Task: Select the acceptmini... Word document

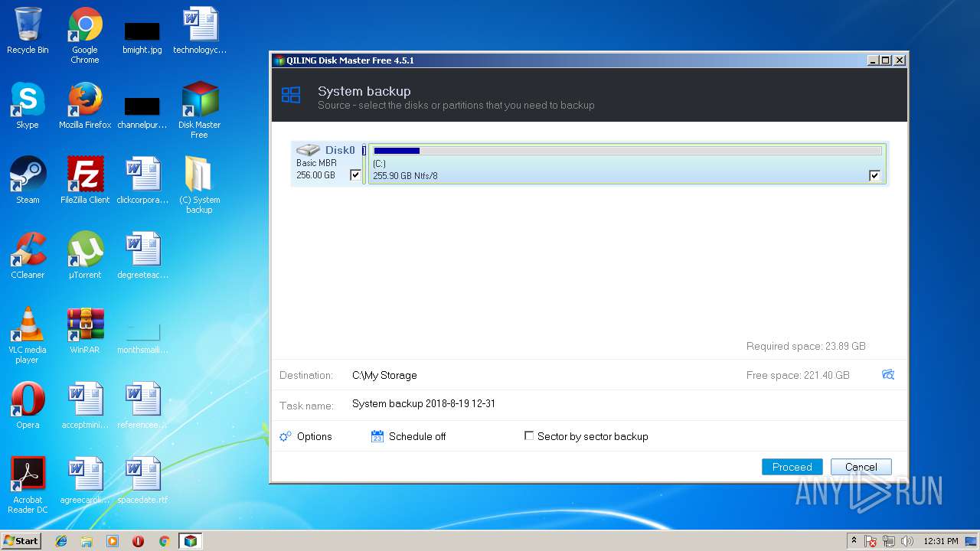Action: coord(85,406)
